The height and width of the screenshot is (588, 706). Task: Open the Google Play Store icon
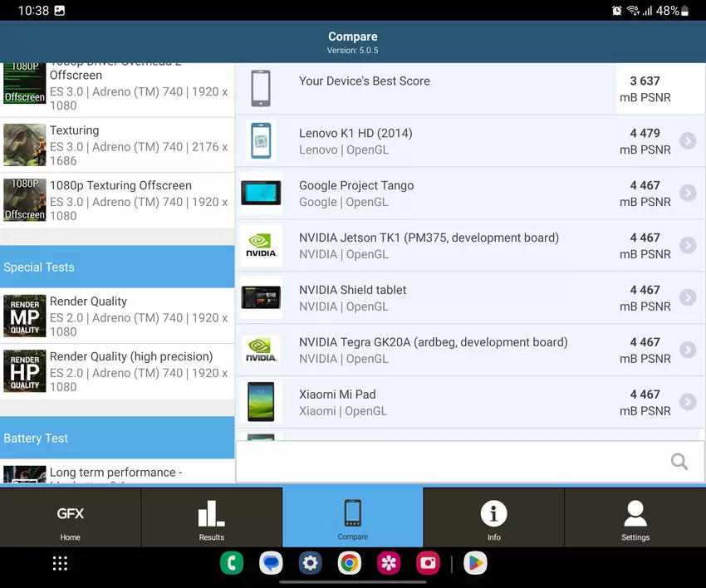[475, 563]
